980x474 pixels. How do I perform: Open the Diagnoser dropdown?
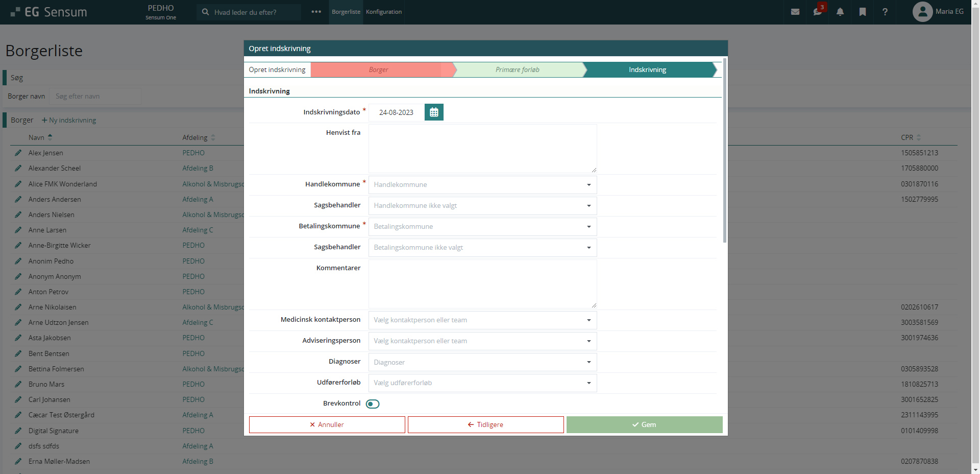pyautogui.click(x=482, y=362)
